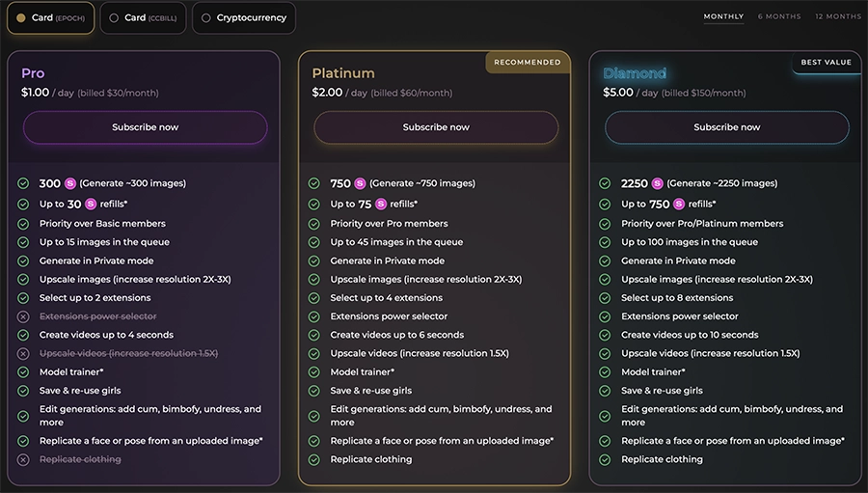Click checkmark beside Select up to 2 extensions

(x=23, y=298)
